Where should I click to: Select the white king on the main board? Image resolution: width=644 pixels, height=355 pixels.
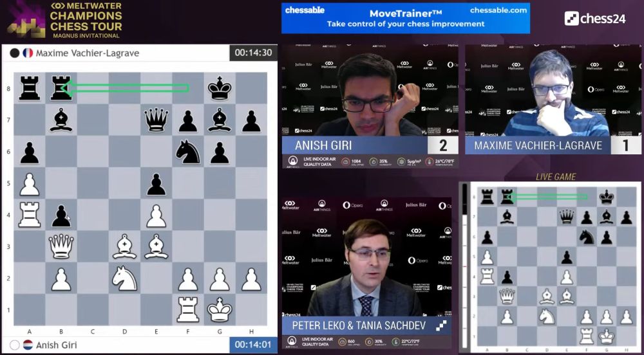tap(220, 309)
